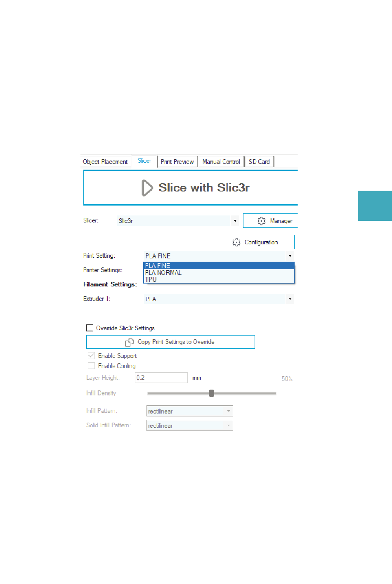Choose TPU in the print setting list
The width and height of the screenshot is (392, 584).
click(x=151, y=279)
